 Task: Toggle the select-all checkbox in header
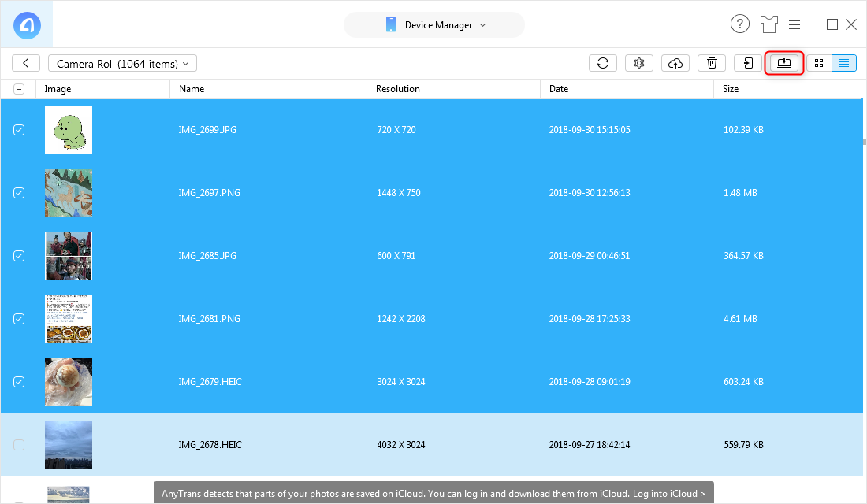19,89
